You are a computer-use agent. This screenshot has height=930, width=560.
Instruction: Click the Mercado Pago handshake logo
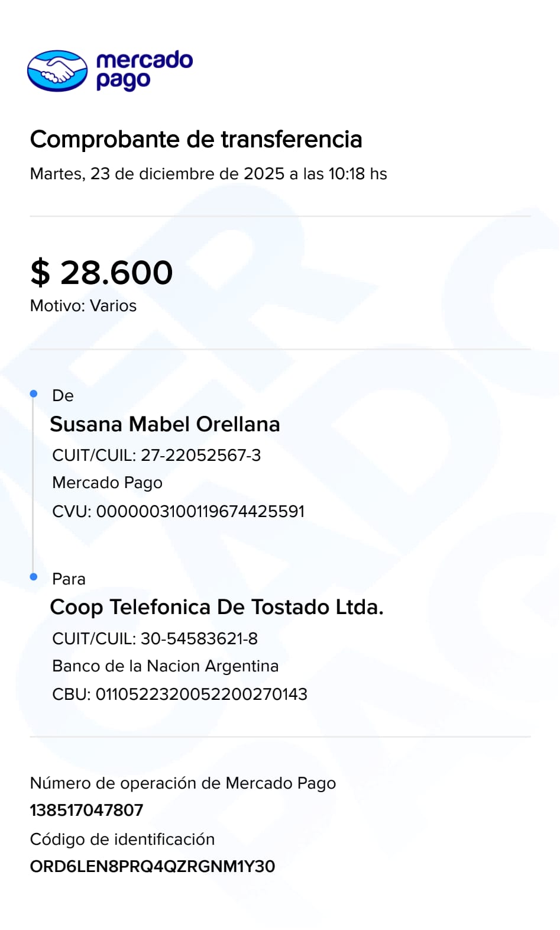pyautogui.click(x=57, y=71)
